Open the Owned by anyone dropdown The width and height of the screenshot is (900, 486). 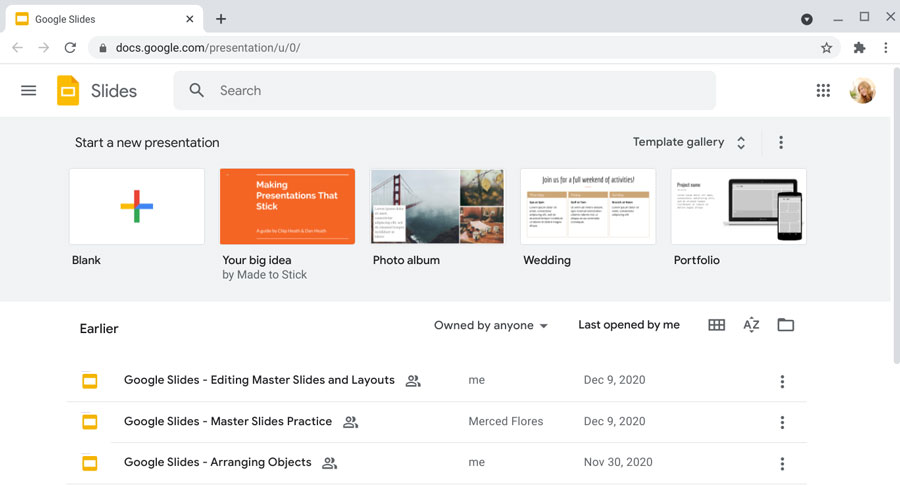[x=491, y=325]
